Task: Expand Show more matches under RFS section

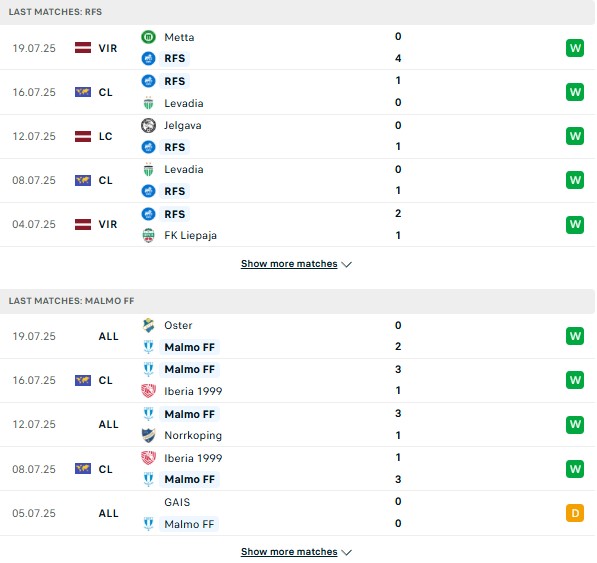Action: click(289, 264)
